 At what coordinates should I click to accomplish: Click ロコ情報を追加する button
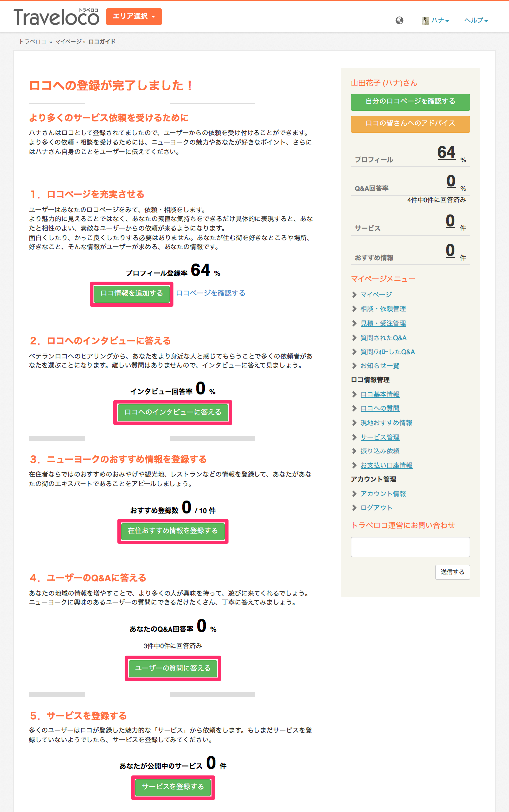132,294
